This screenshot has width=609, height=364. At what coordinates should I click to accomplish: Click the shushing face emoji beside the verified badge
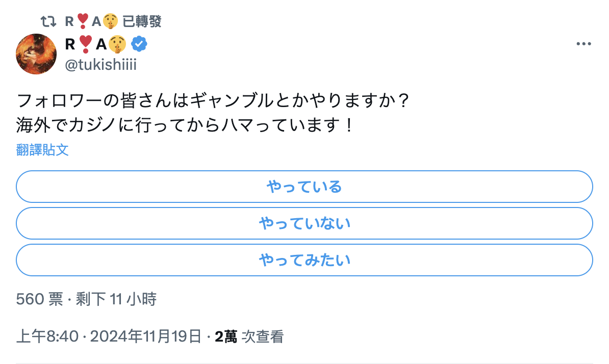118,45
